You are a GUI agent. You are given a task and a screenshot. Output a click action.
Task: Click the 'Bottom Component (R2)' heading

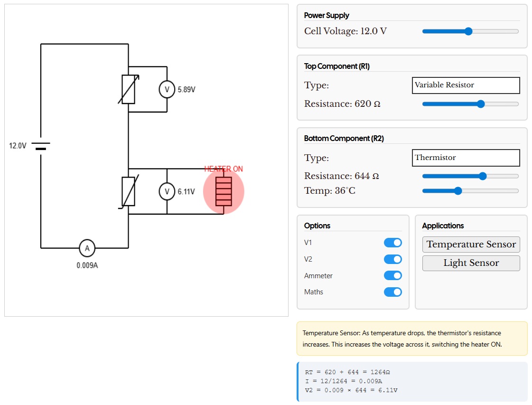point(344,139)
